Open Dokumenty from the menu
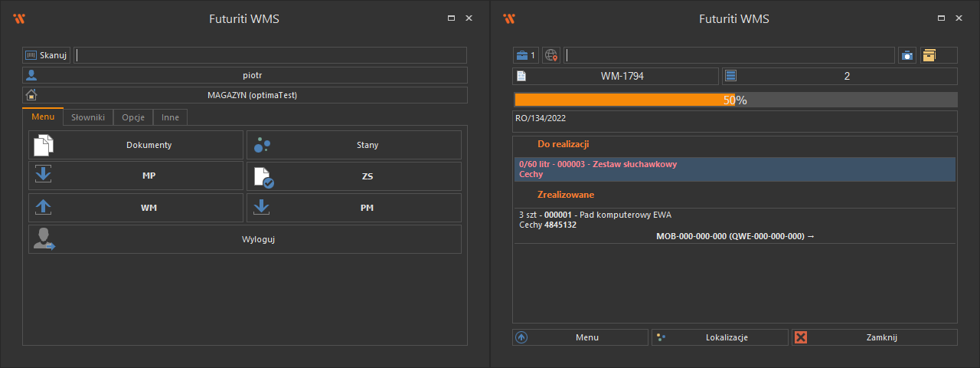The height and width of the screenshot is (368, 980). click(136, 145)
